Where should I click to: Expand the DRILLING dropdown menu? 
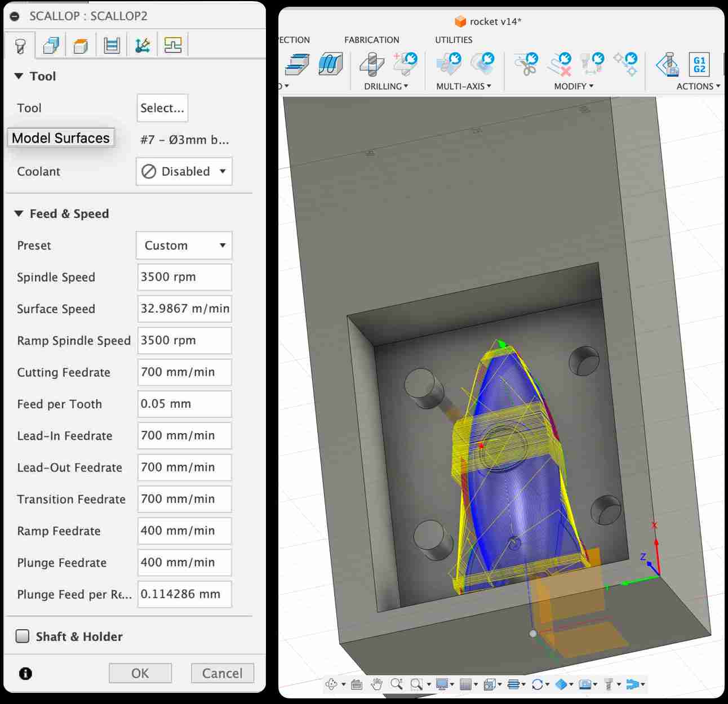coord(386,86)
